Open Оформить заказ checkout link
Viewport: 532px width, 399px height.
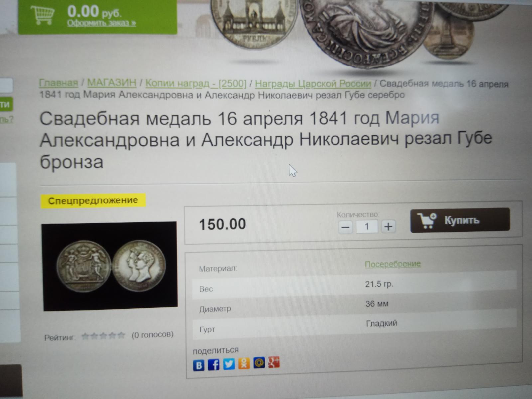[x=101, y=23]
